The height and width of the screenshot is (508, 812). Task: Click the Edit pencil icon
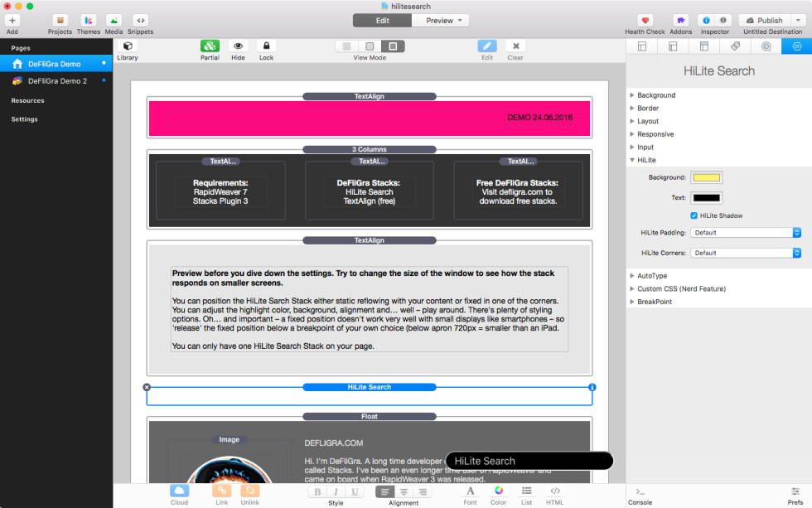(487, 46)
